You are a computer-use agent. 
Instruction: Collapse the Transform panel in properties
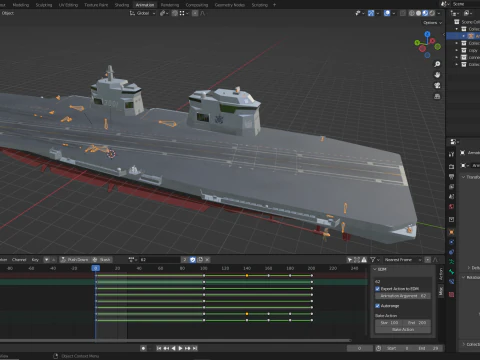click(463, 177)
